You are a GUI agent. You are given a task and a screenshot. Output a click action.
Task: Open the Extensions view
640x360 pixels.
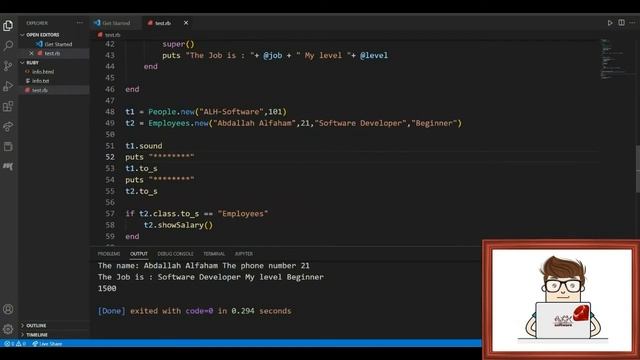click(x=8, y=106)
